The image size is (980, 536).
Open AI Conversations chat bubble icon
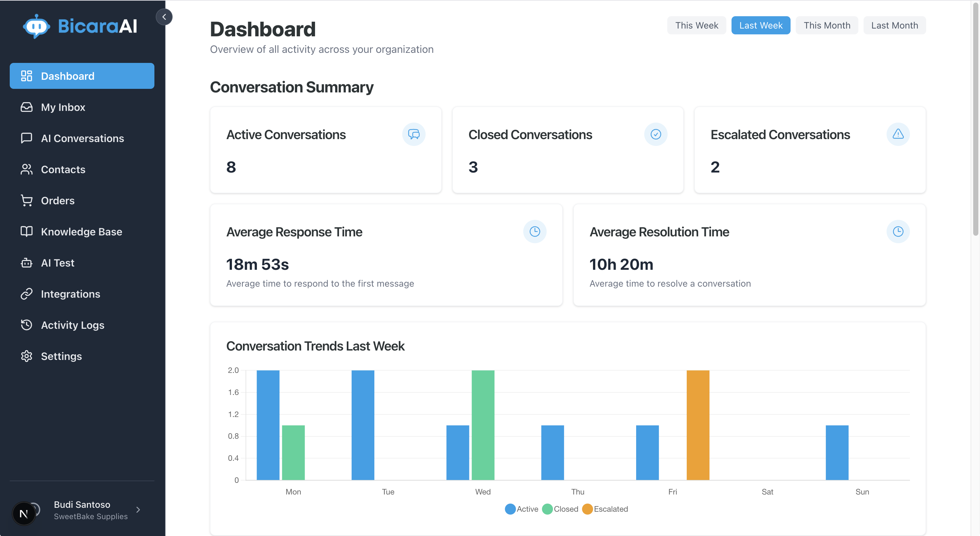click(26, 138)
